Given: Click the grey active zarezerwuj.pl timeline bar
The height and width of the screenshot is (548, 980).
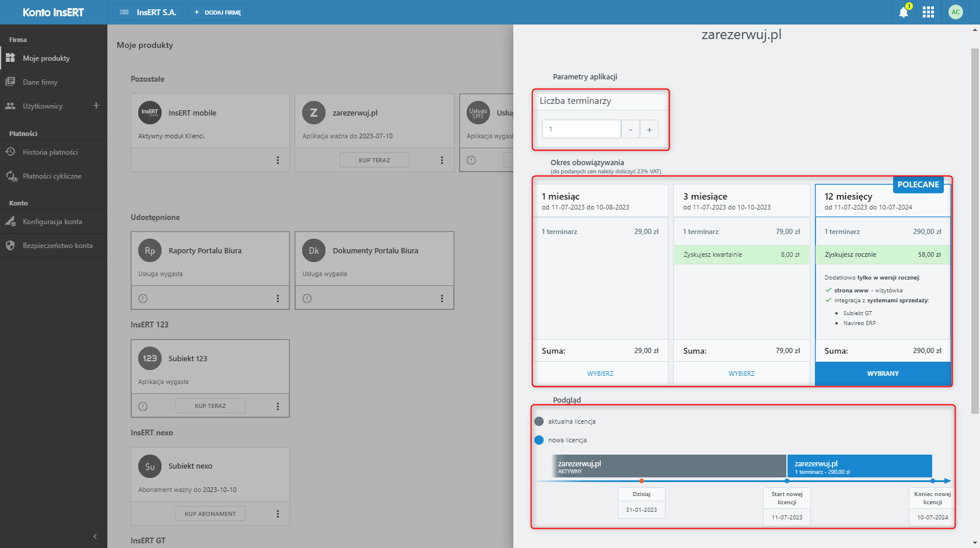Looking at the screenshot, I should (x=669, y=466).
